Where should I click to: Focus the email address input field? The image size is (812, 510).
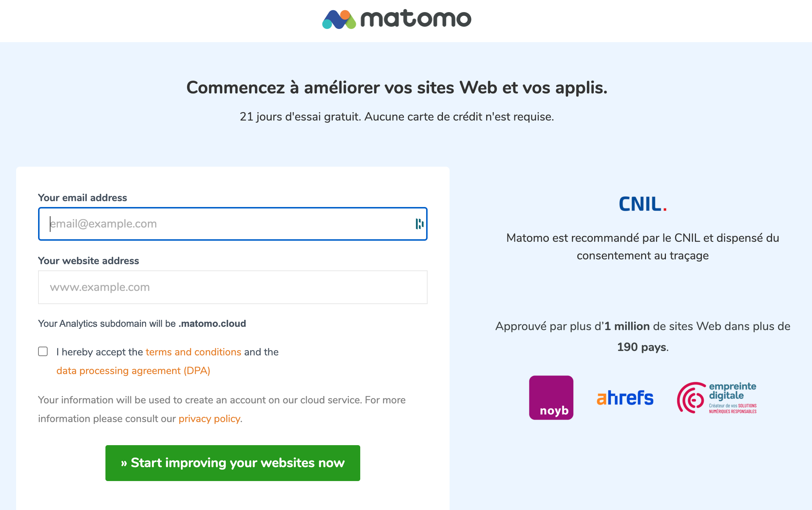click(227, 224)
